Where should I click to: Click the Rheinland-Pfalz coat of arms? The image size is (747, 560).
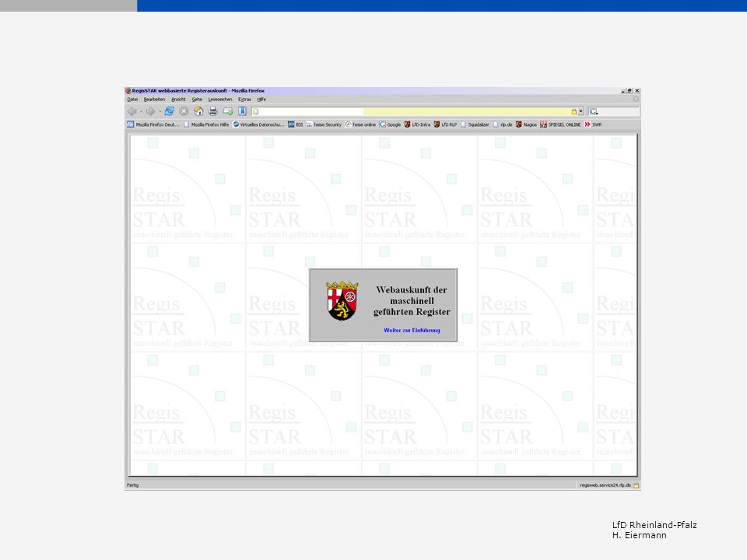[x=342, y=301]
